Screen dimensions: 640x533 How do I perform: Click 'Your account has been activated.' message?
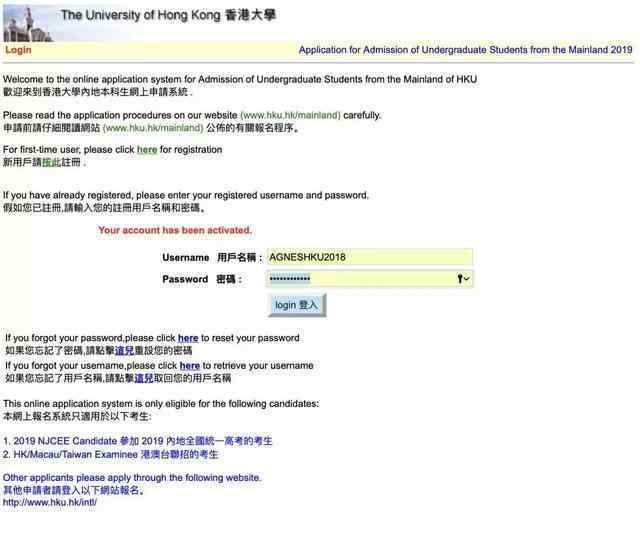click(175, 230)
